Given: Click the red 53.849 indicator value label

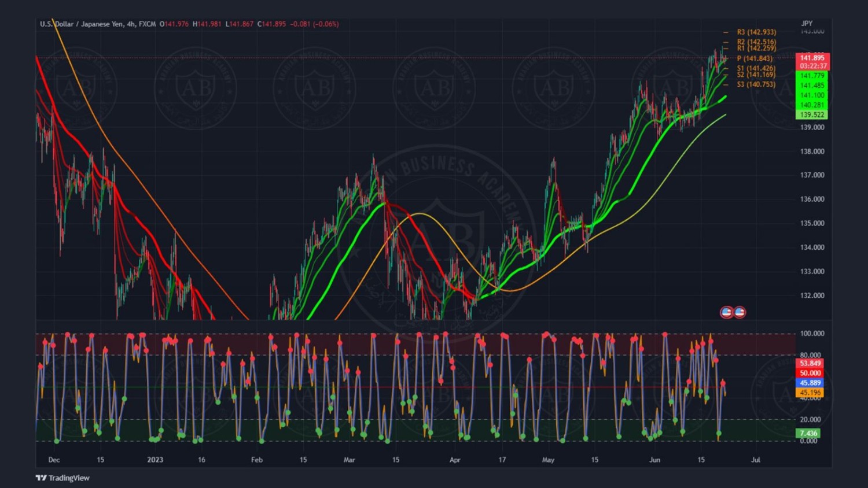Looking at the screenshot, I should coord(810,363).
